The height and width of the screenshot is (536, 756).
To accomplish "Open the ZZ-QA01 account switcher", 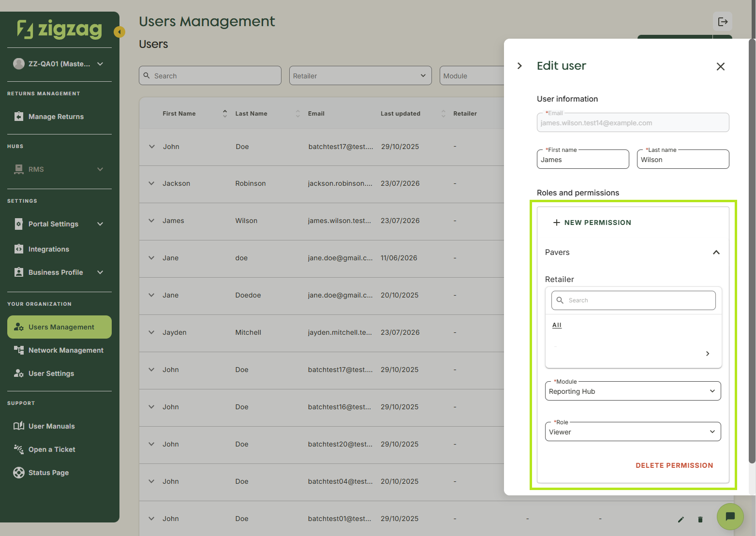I will click(59, 64).
